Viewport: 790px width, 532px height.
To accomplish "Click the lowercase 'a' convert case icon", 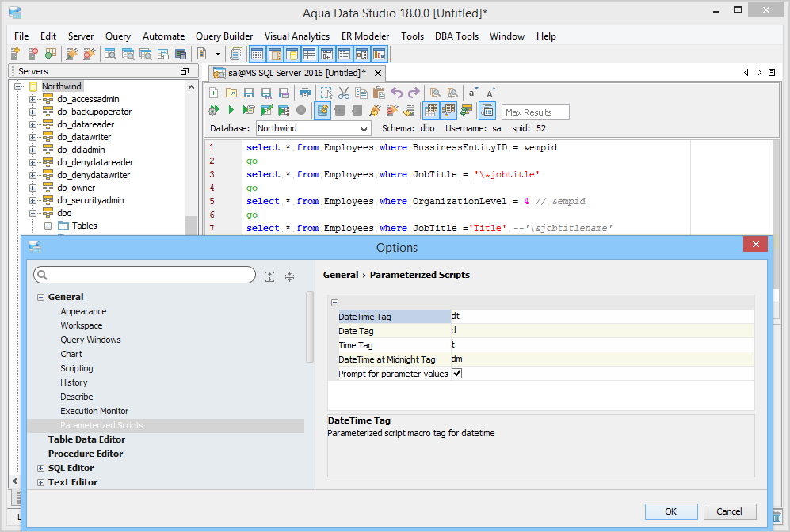I will click(472, 93).
